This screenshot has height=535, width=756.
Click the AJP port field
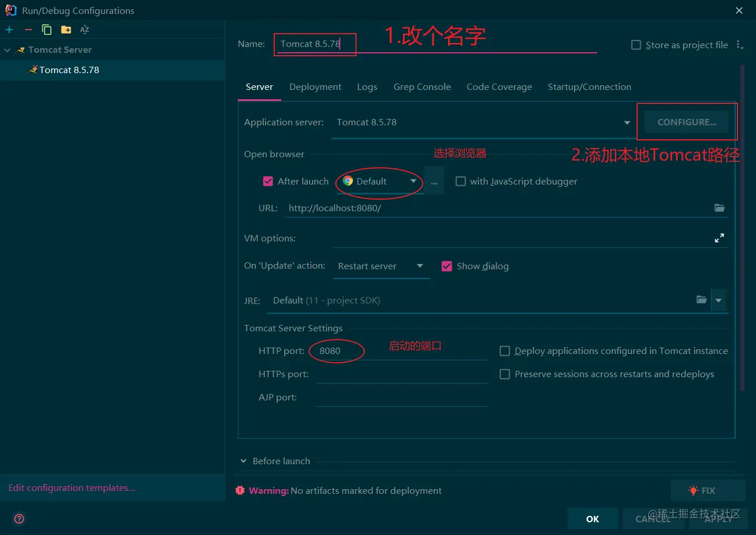[x=402, y=397]
